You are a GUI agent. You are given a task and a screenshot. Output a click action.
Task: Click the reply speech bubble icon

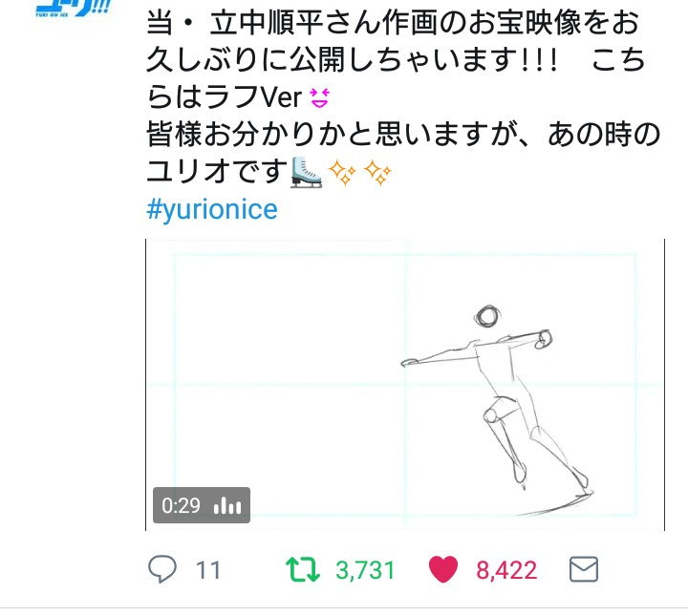163,570
